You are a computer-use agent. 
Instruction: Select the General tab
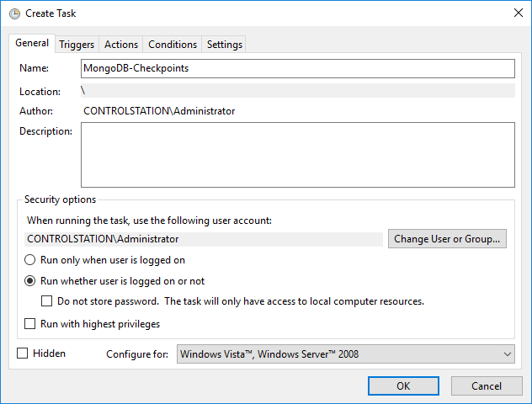click(x=32, y=43)
